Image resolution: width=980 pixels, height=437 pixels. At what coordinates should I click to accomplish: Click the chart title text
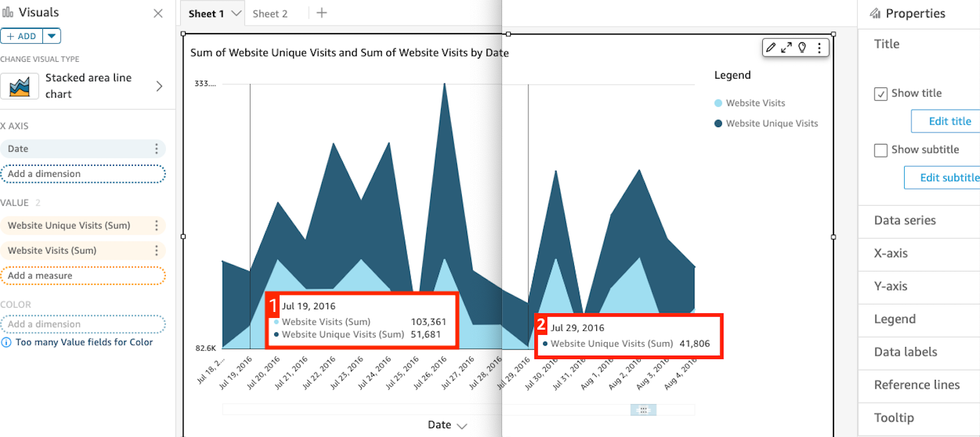pyautogui.click(x=350, y=52)
